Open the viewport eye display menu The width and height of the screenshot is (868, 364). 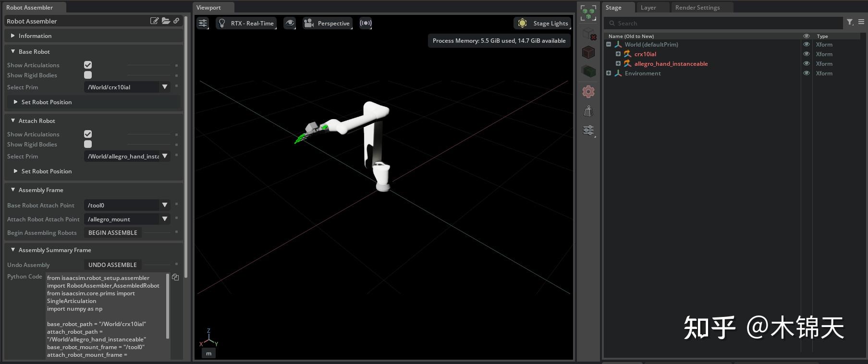click(x=290, y=23)
